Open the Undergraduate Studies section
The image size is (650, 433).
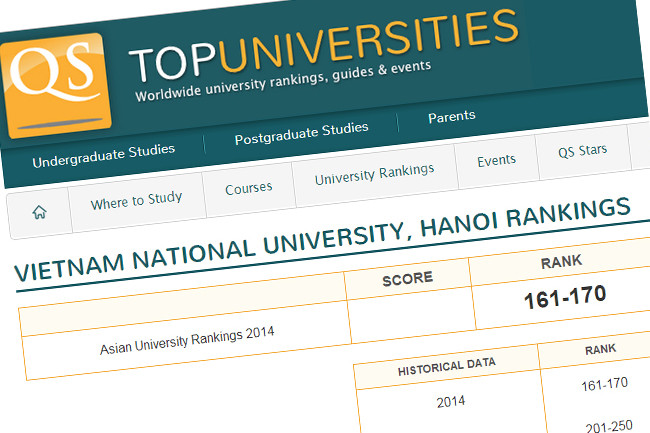point(103,155)
